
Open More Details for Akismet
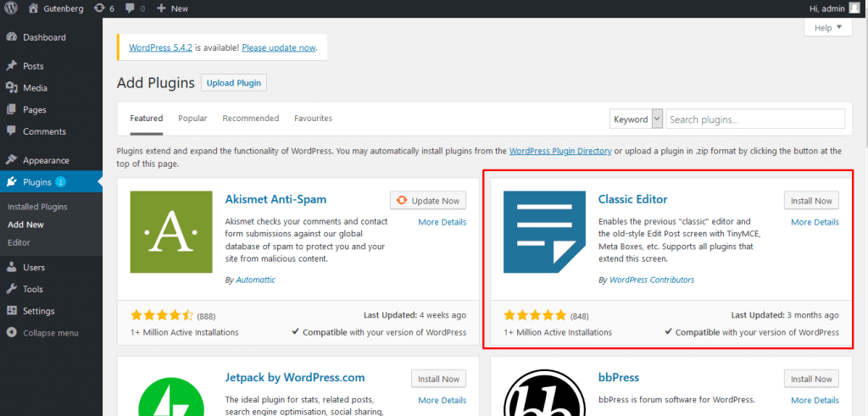[x=442, y=222]
